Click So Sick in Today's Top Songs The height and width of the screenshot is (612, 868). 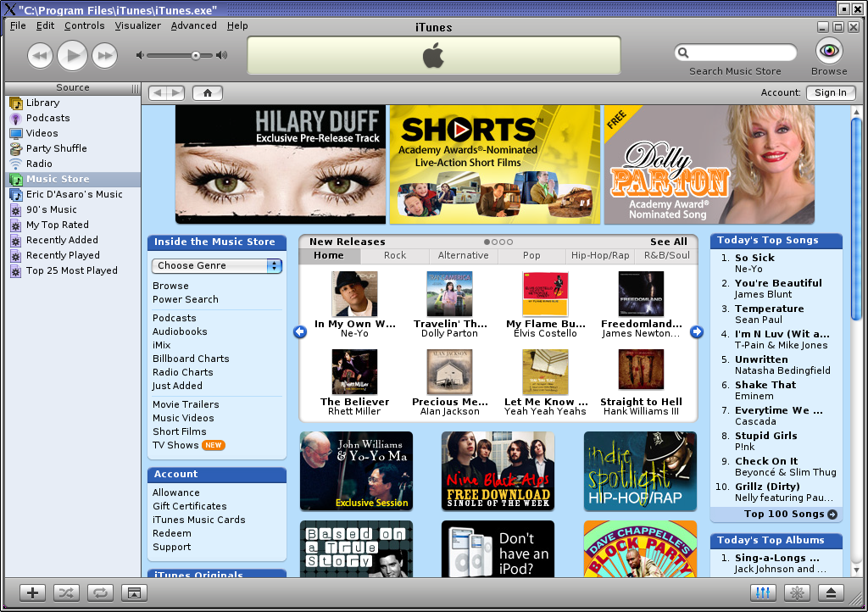[x=754, y=258]
